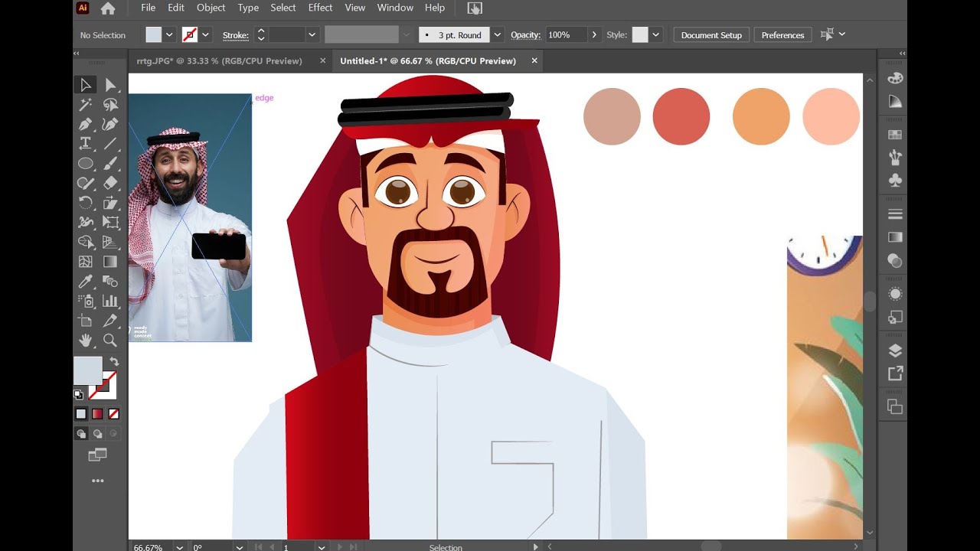This screenshot has height=551, width=980.
Task: Select the Rotate tool
Action: (x=86, y=203)
